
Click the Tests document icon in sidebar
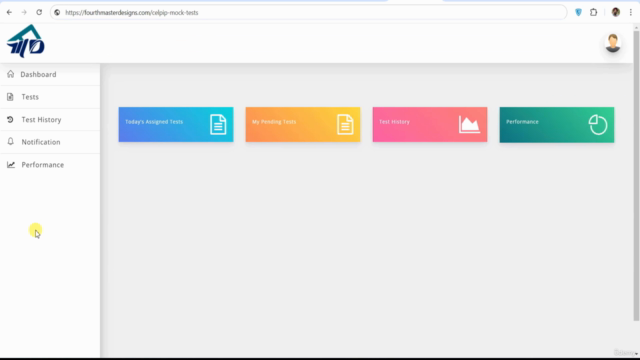click(x=10, y=97)
